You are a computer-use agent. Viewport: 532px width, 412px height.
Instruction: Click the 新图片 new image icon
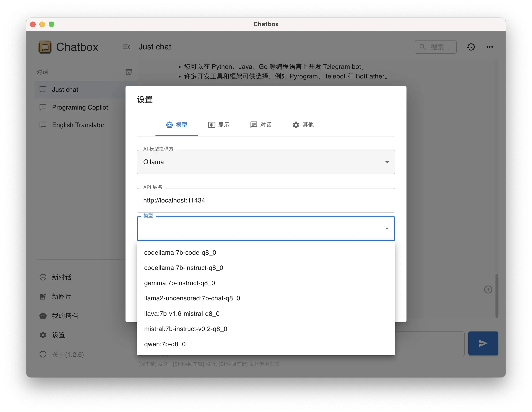(x=43, y=296)
